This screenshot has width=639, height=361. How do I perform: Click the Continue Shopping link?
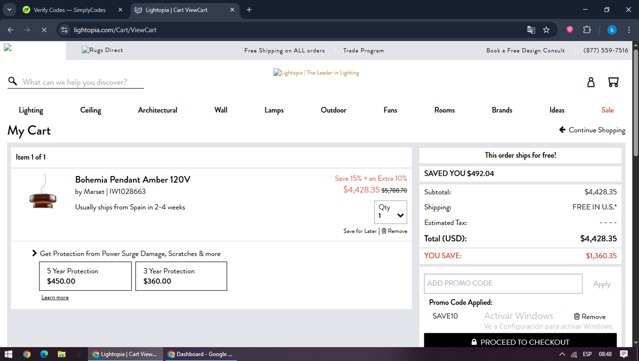click(592, 130)
